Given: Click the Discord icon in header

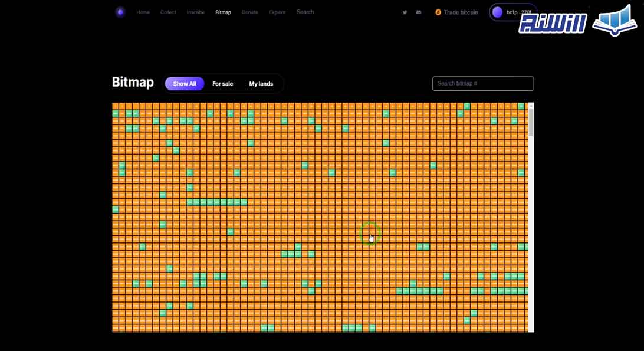Looking at the screenshot, I should point(419,12).
